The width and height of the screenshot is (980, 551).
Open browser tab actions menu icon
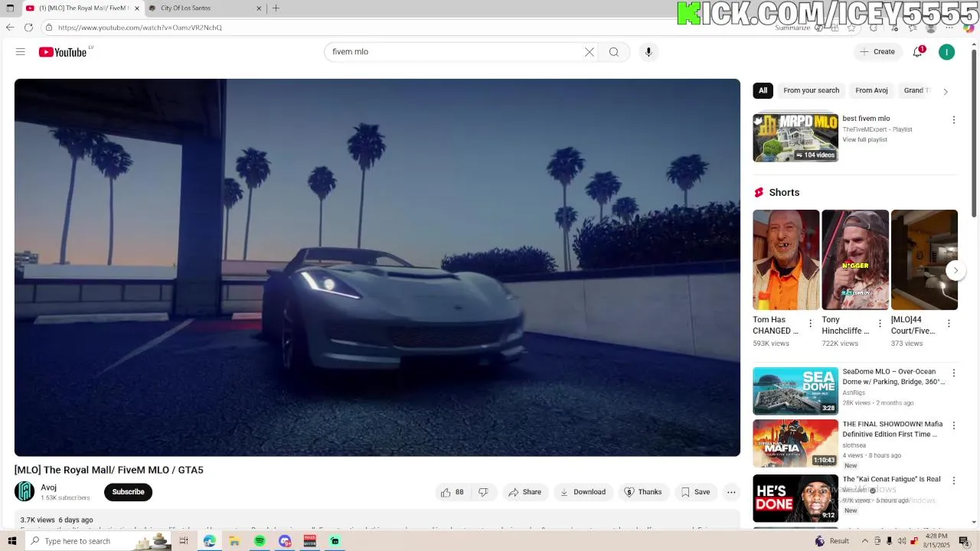click(10, 8)
